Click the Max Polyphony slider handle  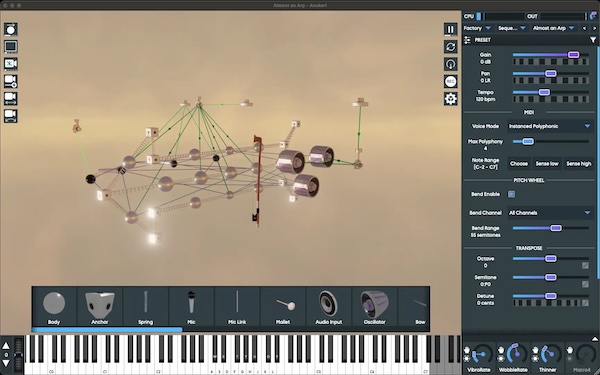[x=528, y=142]
